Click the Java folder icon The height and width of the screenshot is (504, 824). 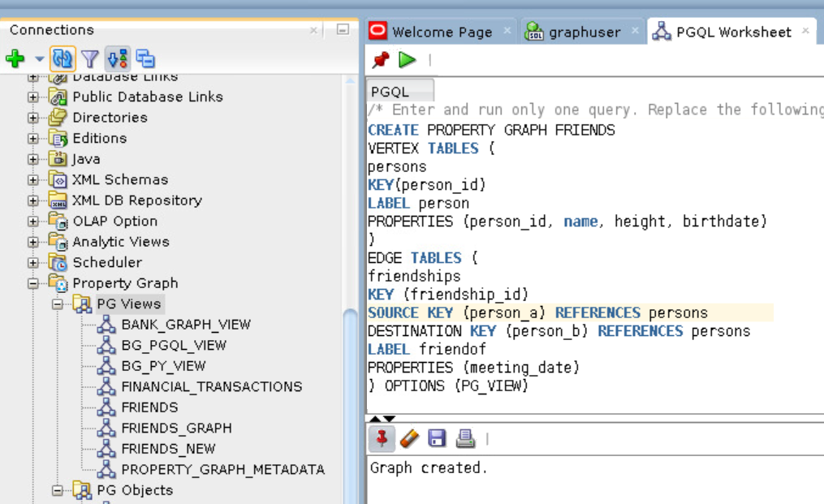58,159
